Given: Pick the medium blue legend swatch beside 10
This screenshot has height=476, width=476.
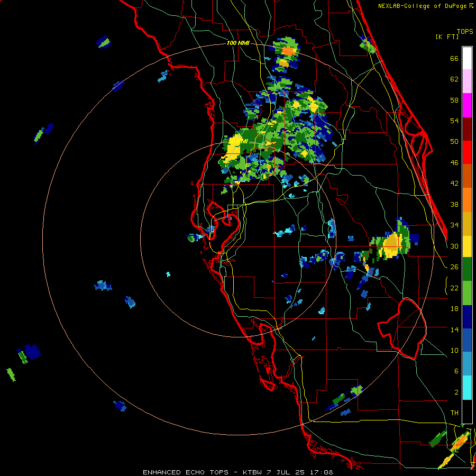Looking at the screenshot, I should click(x=467, y=341).
